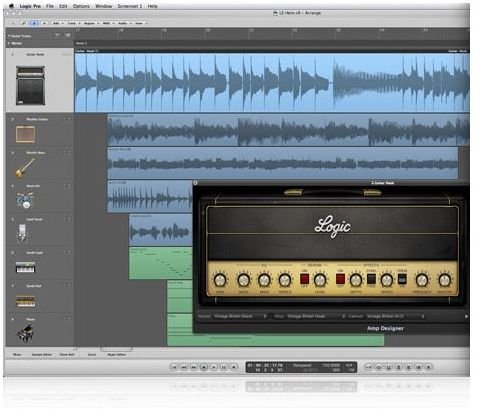Open the Help menu
This screenshot has height=409, width=480.
tap(152, 6)
